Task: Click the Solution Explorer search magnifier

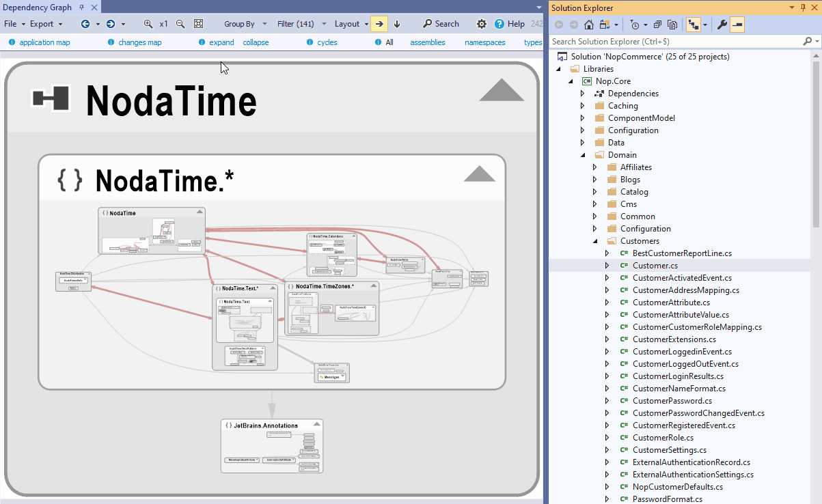Action: coord(807,42)
